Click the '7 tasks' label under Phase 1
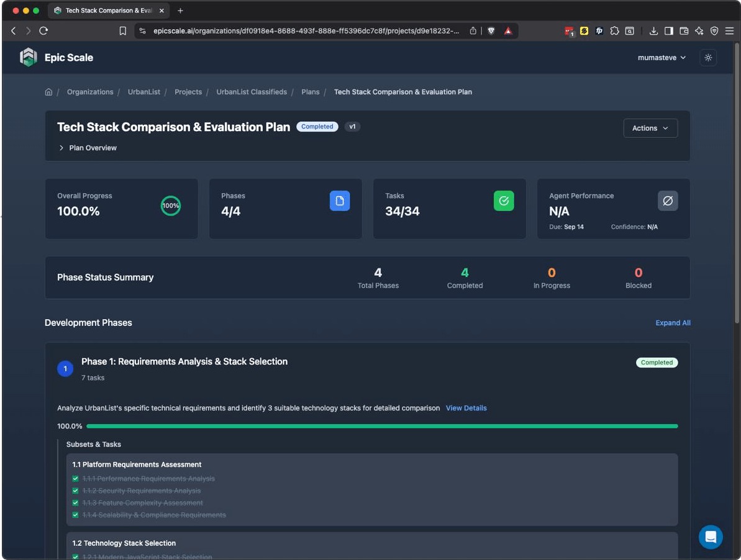 click(93, 377)
